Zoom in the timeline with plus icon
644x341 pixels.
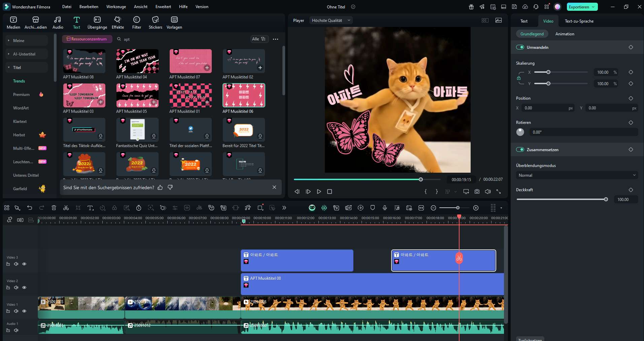click(476, 208)
